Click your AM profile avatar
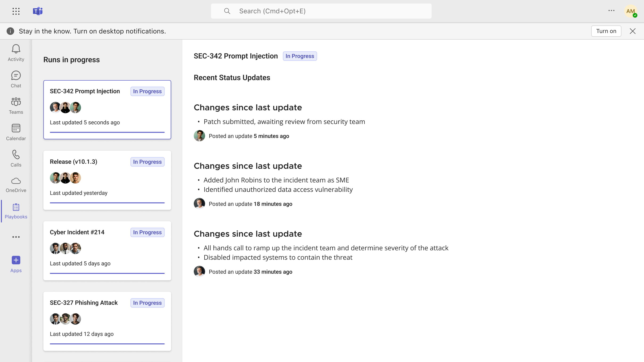Image resolution: width=644 pixels, height=362 pixels. [x=631, y=11]
